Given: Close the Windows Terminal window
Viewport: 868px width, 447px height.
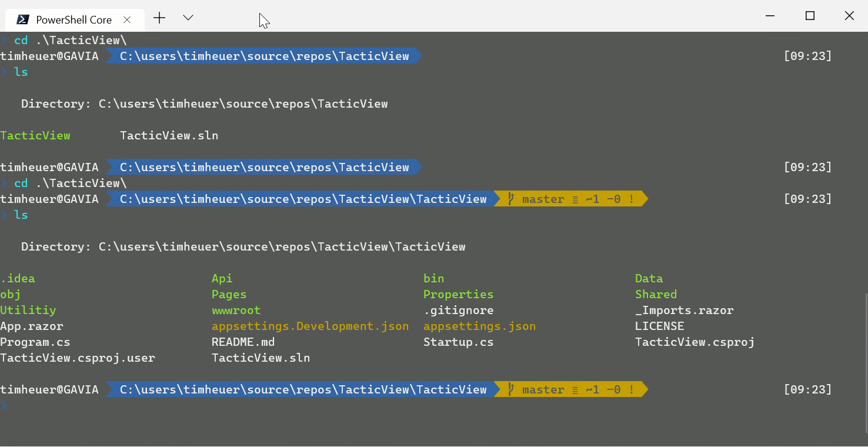Looking at the screenshot, I should click(x=849, y=16).
